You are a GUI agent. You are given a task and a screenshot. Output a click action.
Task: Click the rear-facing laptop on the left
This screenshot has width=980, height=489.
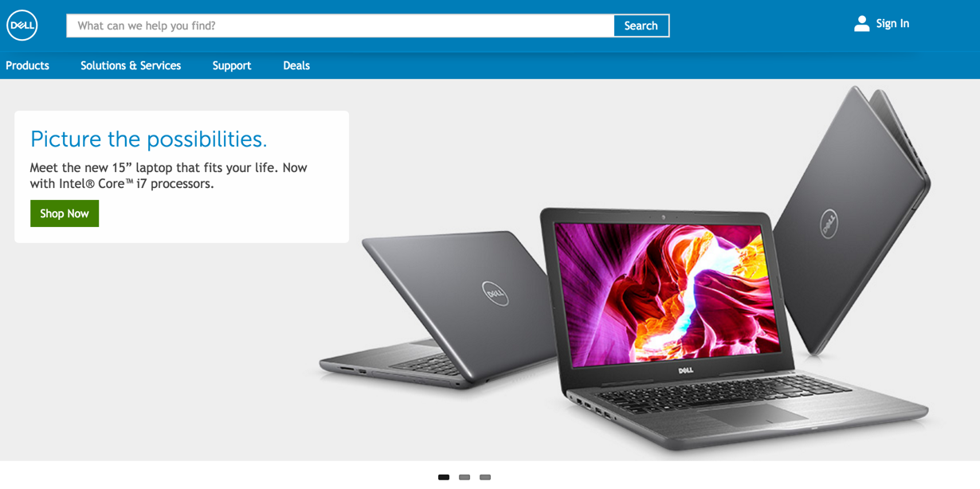click(440, 309)
